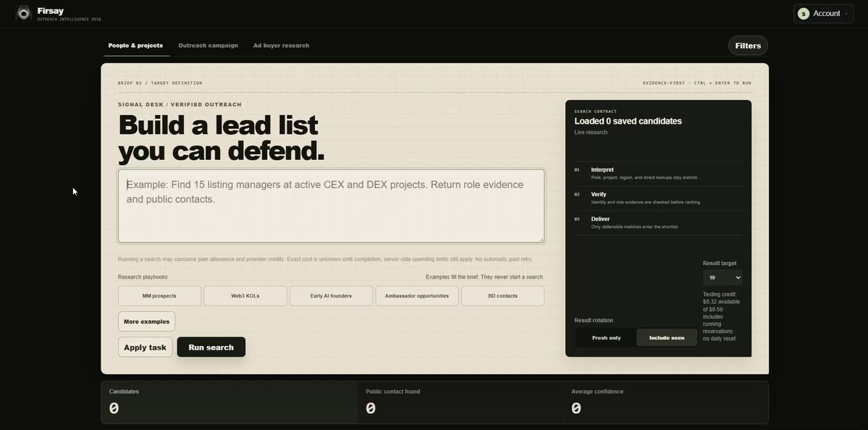Viewport: 868px width, 430px height.
Task: Select the Early AI founders playbook
Action: pyautogui.click(x=331, y=296)
